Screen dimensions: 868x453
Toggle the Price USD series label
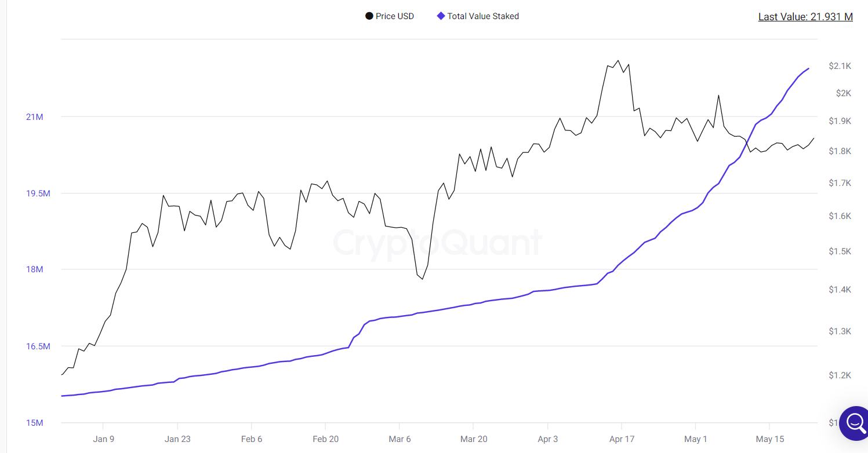pos(394,16)
